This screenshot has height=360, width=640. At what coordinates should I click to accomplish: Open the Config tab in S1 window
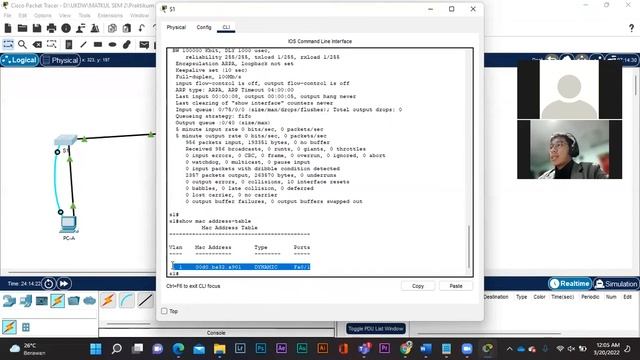[204, 27]
